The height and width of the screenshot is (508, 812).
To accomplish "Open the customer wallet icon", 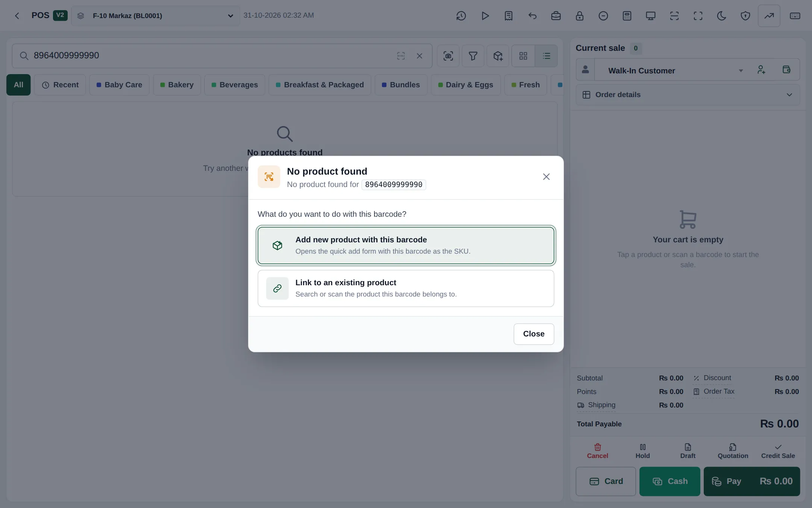I will coord(786,70).
